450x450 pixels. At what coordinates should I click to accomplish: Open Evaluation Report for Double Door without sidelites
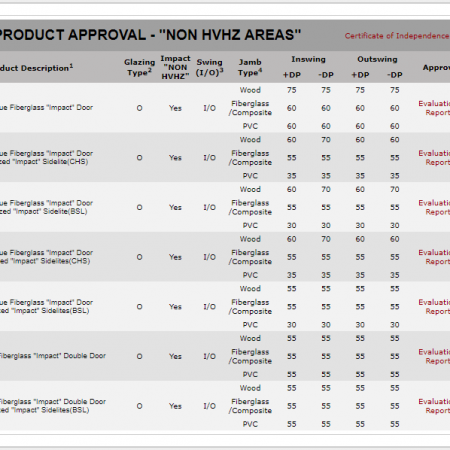[x=434, y=356]
